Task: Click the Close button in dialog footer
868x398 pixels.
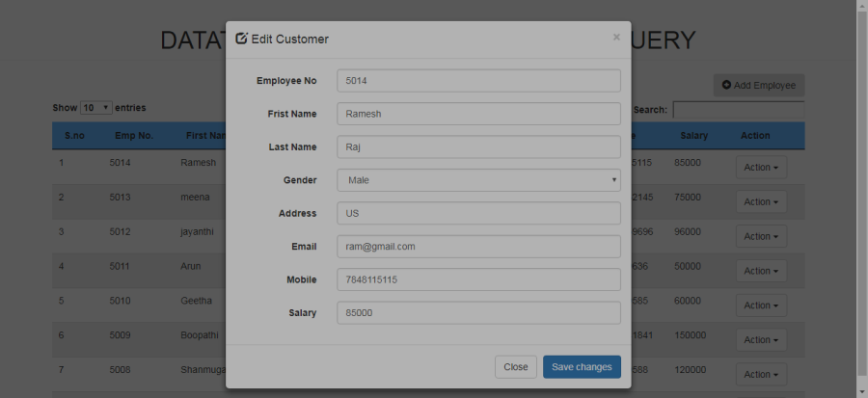Action: [515, 367]
